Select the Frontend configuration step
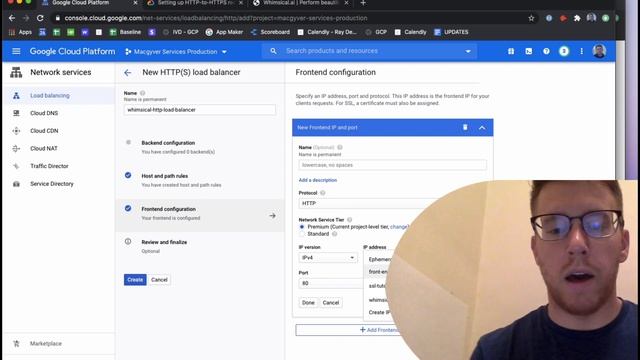 [x=169, y=209]
